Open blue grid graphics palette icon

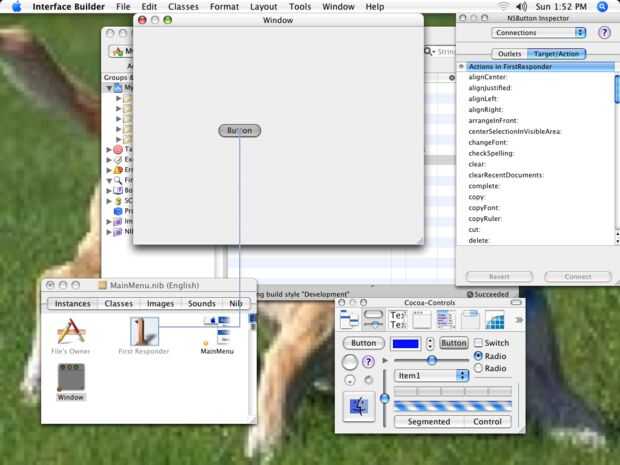(x=494, y=319)
